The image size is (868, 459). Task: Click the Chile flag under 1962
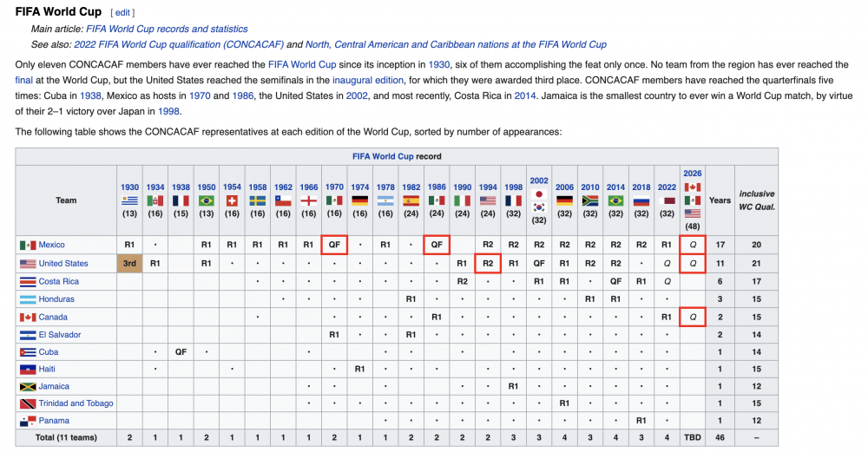pos(283,200)
